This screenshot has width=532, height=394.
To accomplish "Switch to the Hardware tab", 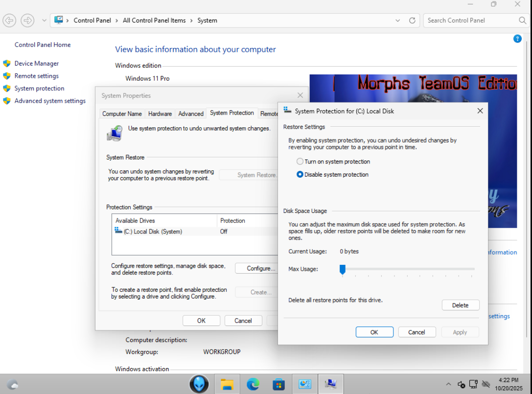I will tap(160, 114).
